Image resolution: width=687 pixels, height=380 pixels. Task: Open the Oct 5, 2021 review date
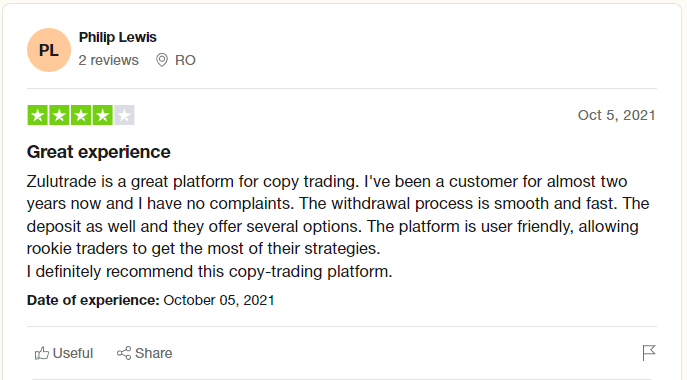[x=616, y=115]
